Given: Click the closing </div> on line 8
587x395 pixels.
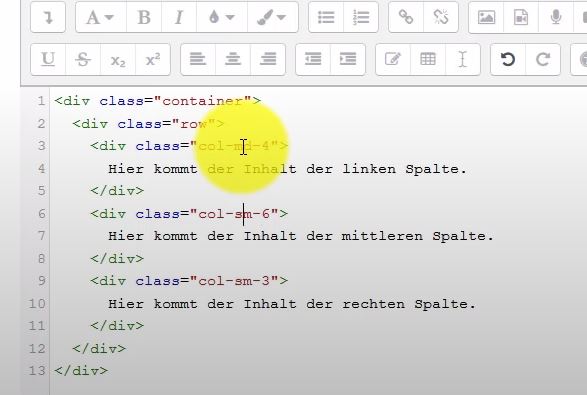Looking at the screenshot, I should point(117,259).
